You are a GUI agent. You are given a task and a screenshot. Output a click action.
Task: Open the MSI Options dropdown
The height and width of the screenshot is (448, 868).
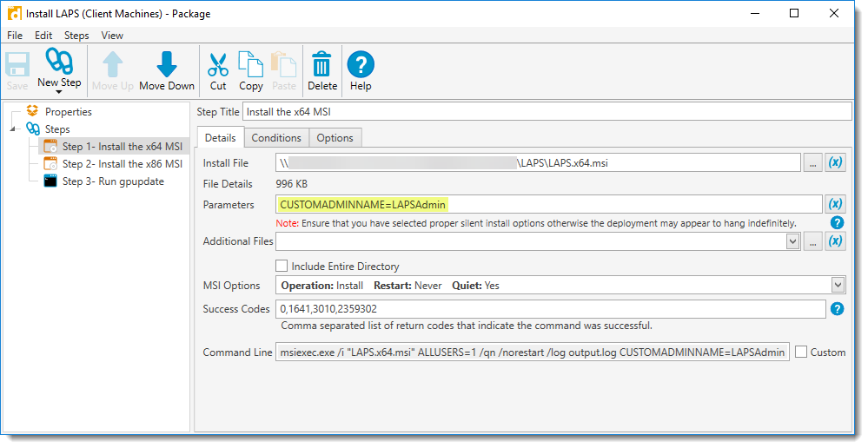pyautogui.click(x=838, y=285)
